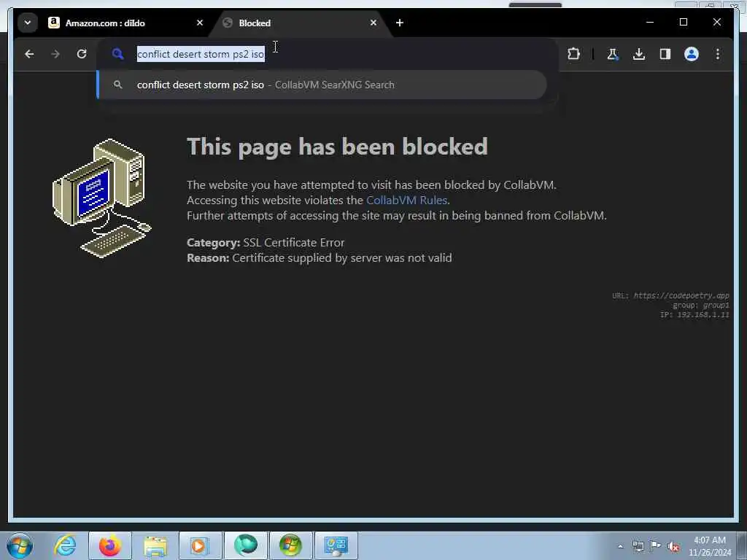This screenshot has height=560, width=747.
Task: Open the Action Center flag icon
Action: point(656,546)
